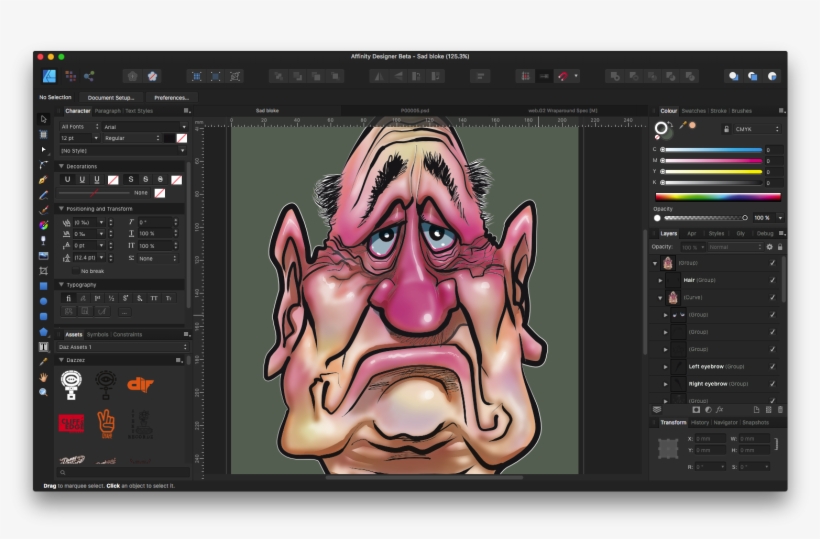Click the layer effects fx icon

pos(720,410)
